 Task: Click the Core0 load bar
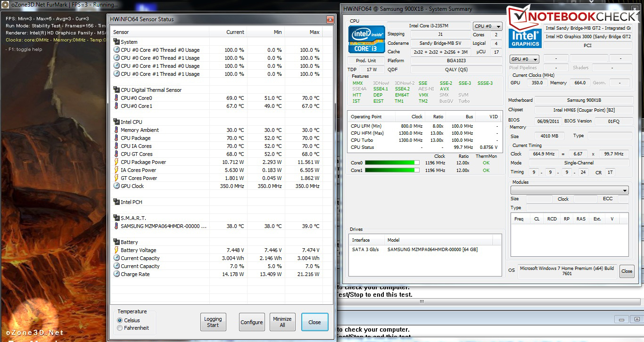(x=392, y=163)
